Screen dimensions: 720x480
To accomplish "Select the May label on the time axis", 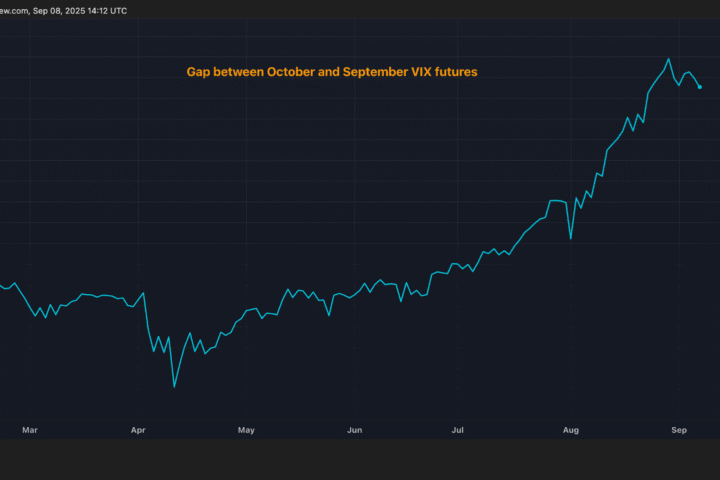I will (x=246, y=429).
